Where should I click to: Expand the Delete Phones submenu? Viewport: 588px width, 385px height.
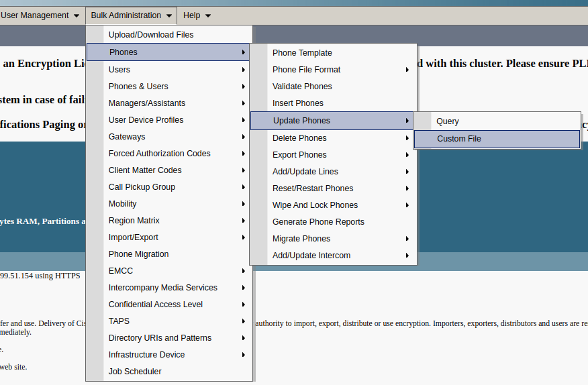[299, 138]
